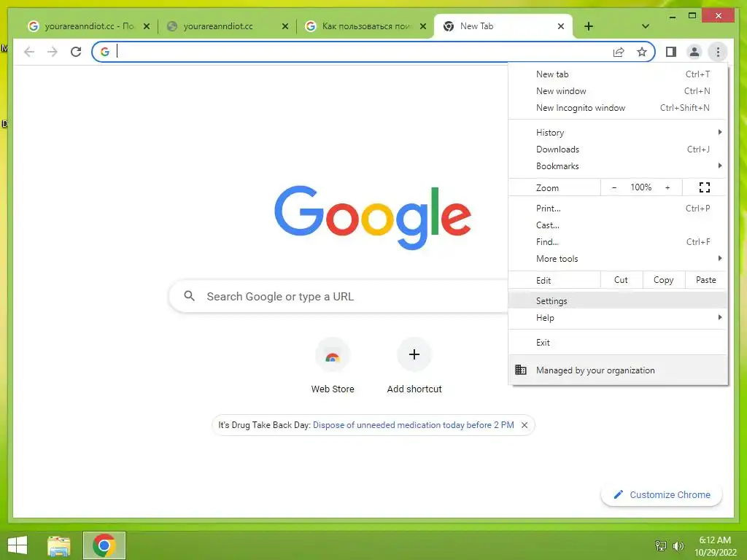Open the Drug Take Back Day link
This screenshot has width=747, height=560.
(x=414, y=425)
